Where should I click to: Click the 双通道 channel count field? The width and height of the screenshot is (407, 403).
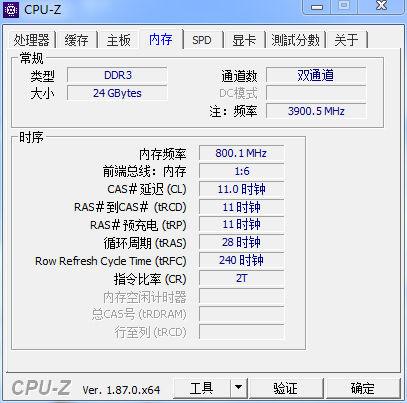pos(316,75)
